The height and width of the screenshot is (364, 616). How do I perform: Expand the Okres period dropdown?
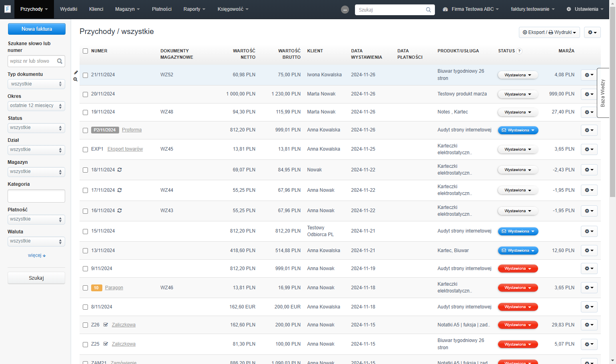[x=36, y=106]
